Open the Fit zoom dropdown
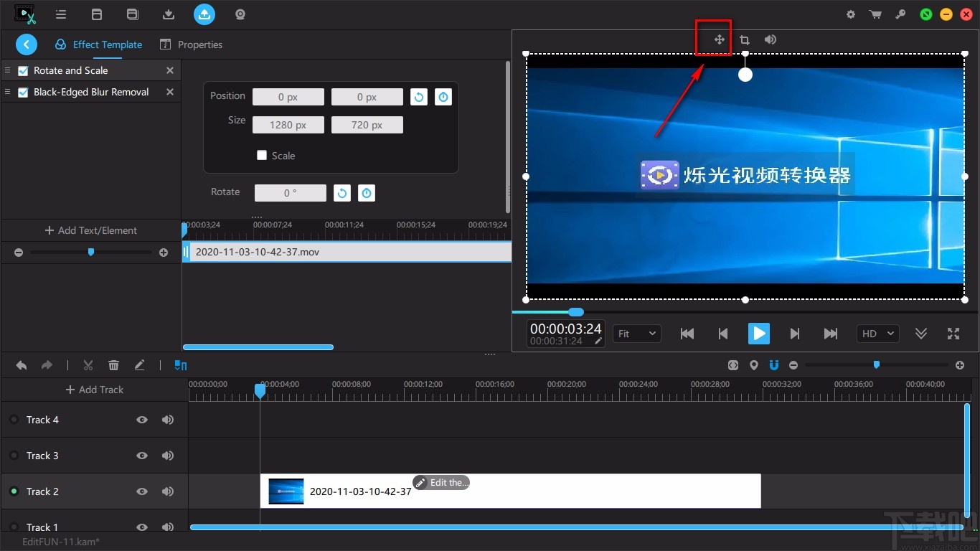Image resolution: width=980 pixels, height=551 pixels. point(637,334)
